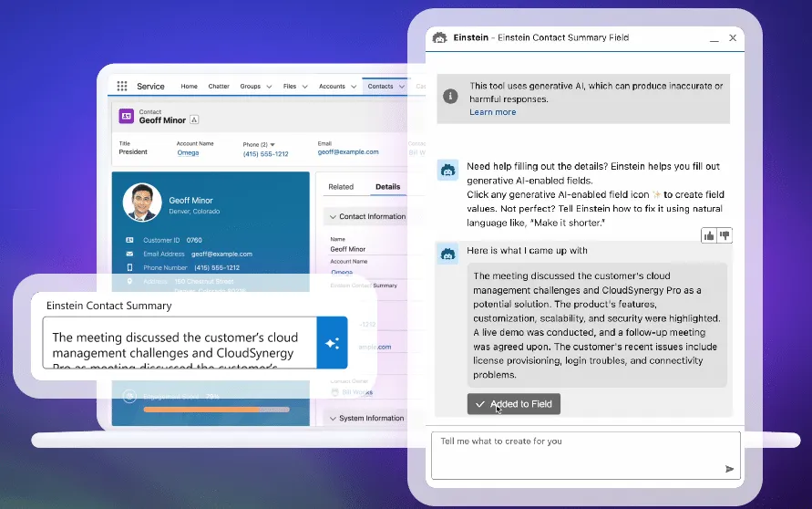This screenshot has height=509, width=812.
Task: Select the Contacts tab
Action: tap(380, 86)
